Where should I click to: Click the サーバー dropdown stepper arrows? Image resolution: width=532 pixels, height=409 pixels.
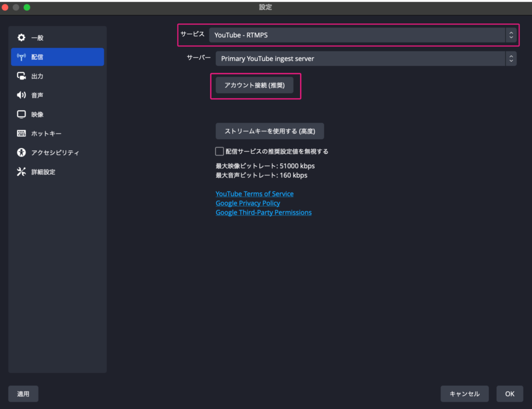[x=511, y=59]
